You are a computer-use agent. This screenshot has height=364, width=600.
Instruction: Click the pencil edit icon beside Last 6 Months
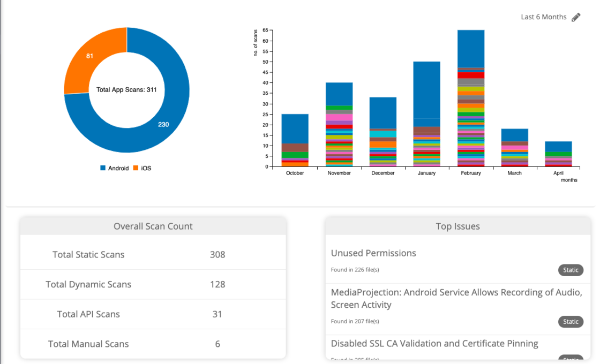point(576,17)
